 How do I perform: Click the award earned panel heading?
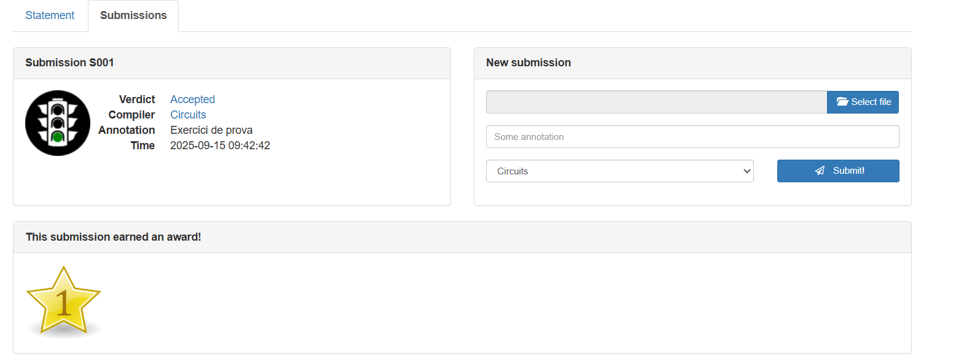pyautogui.click(x=114, y=237)
